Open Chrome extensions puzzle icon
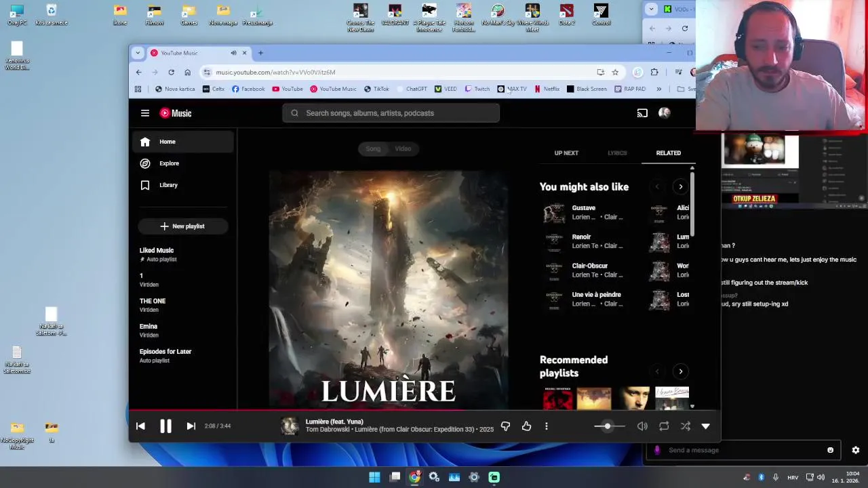This screenshot has width=868, height=488. pos(654,72)
